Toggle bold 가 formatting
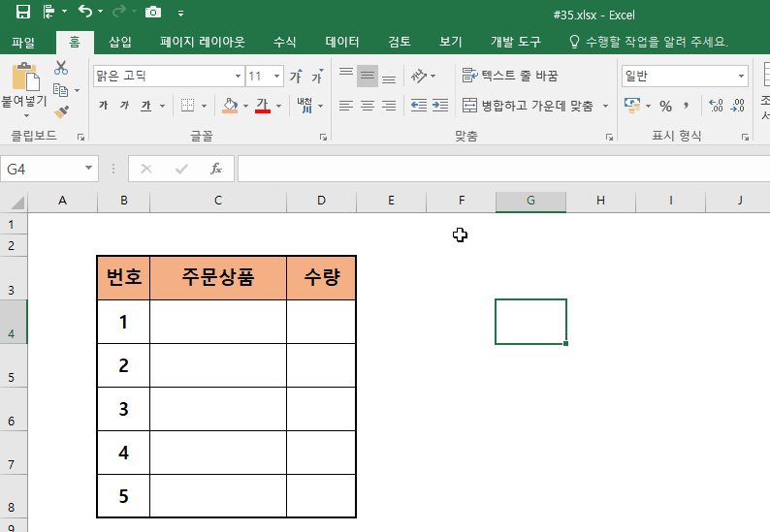The image size is (770, 532). coord(103,105)
